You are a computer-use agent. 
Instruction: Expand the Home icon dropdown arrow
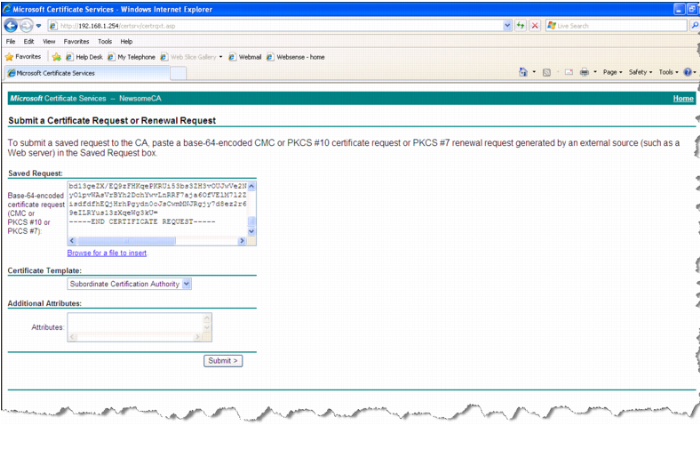[x=534, y=72]
